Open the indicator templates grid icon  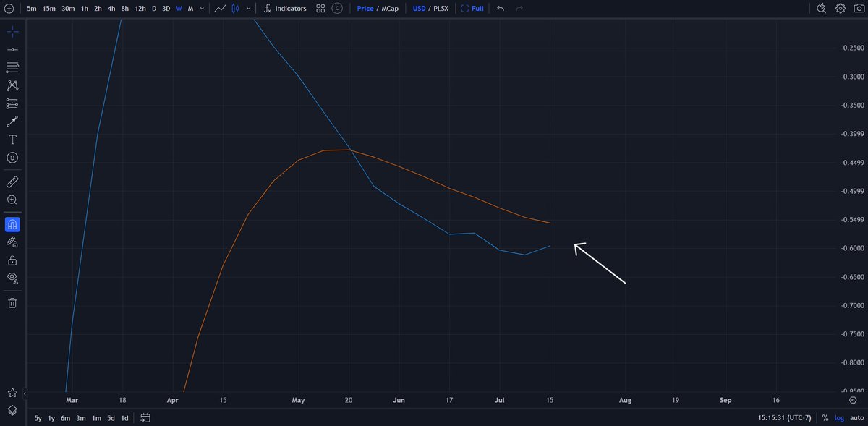pyautogui.click(x=320, y=9)
